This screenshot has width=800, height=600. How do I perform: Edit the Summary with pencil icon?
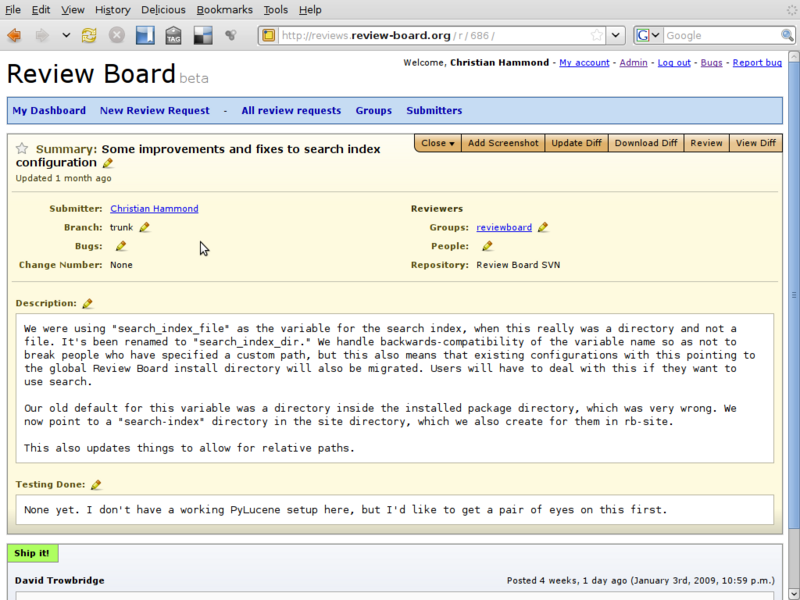click(x=108, y=163)
